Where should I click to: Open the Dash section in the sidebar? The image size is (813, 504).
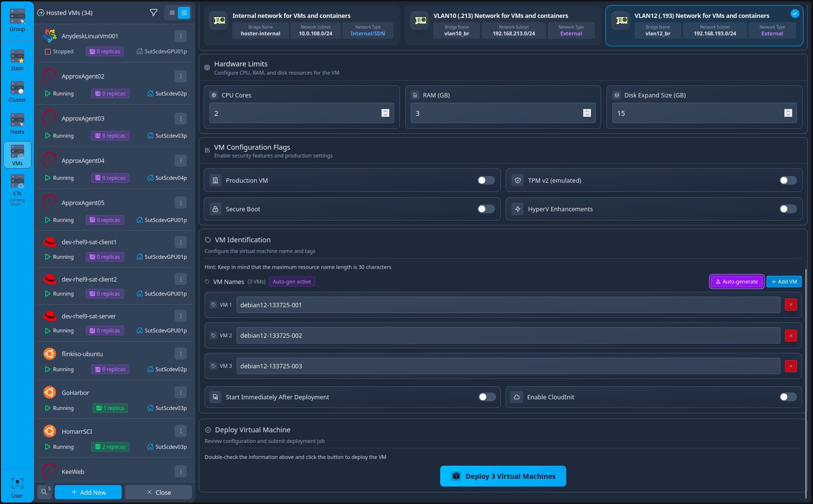(17, 58)
